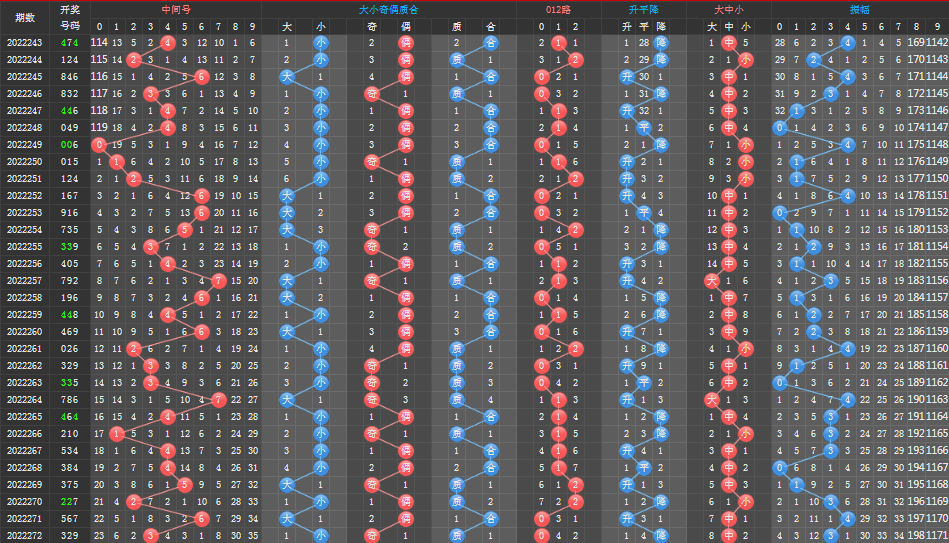Open the 中间号 section header
949x543 pixels.
click(x=176, y=10)
